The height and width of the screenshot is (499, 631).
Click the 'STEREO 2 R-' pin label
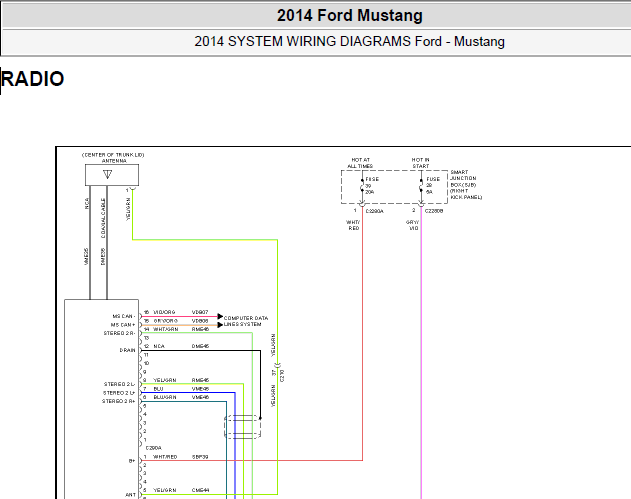coord(120,333)
